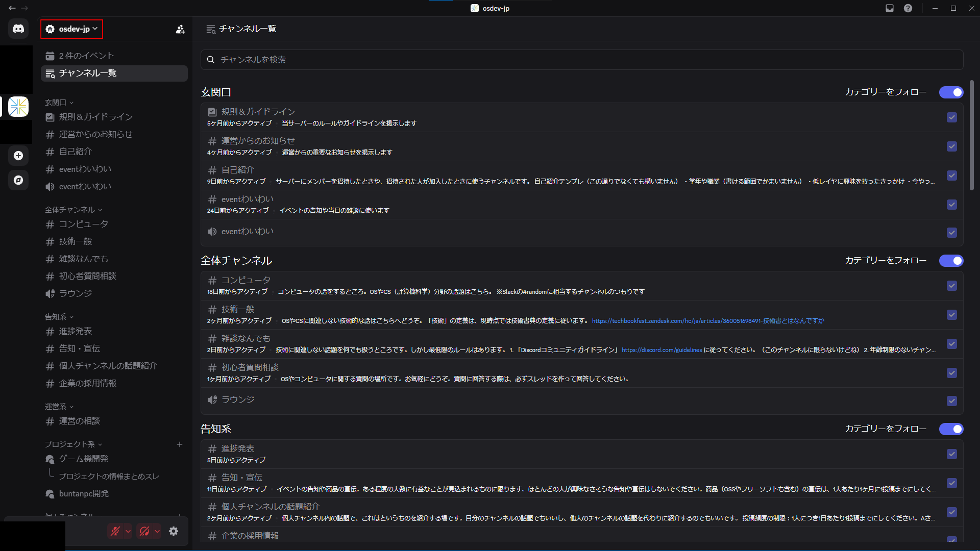
Task: Open the help question mark icon
Action: pyautogui.click(x=908, y=8)
